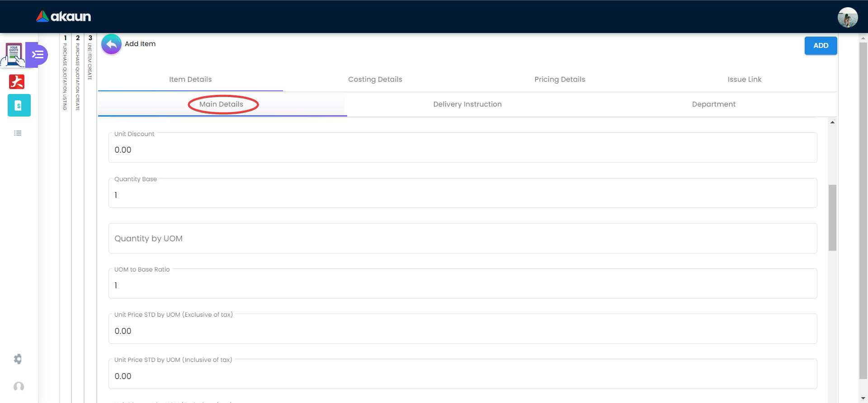Viewport: 868px width, 403px height.
Task: Switch to the Item Details tab
Action: pos(190,80)
